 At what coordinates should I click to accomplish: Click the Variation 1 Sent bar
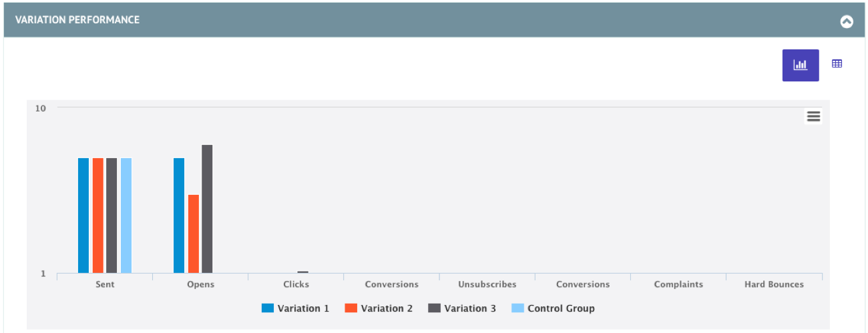click(x=83, y=216)
